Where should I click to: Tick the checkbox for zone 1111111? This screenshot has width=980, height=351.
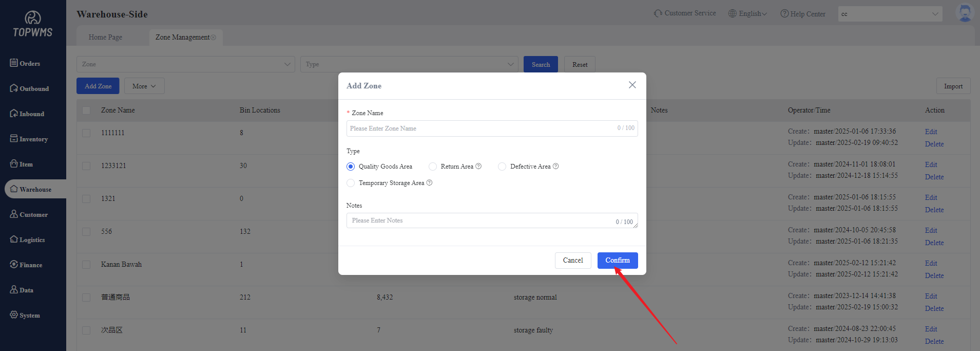(x=86, y=133)
